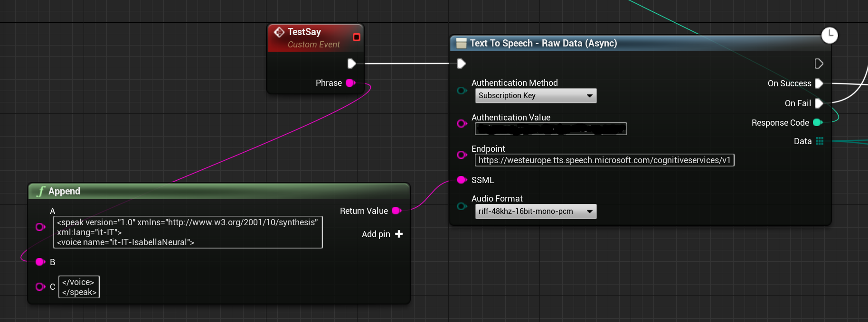Click the Endpoint URL text field
Screen dimensions: 868x322
coord(604,160)
